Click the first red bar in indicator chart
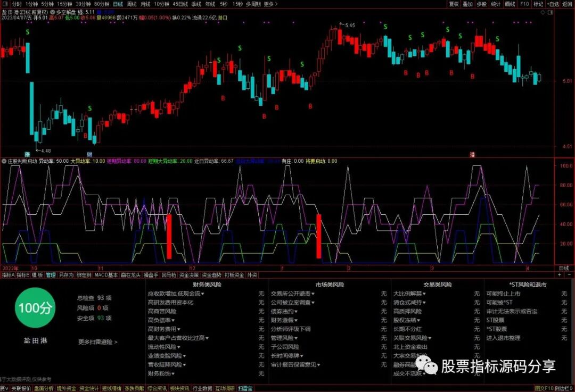This screenshot has height=392, width=575. pyautogui.click(x=169, y=237)
